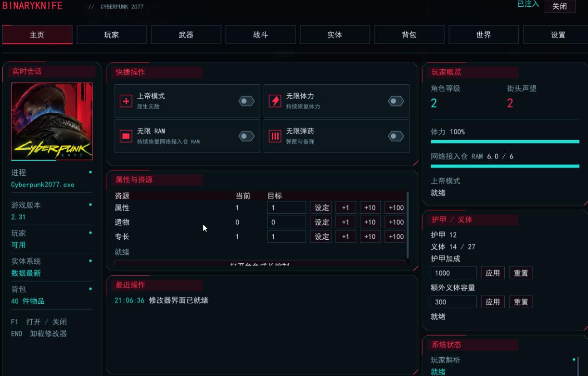The image size is (588, 376).
Task: Add +100 to 专长
Action: pos(395,236)
